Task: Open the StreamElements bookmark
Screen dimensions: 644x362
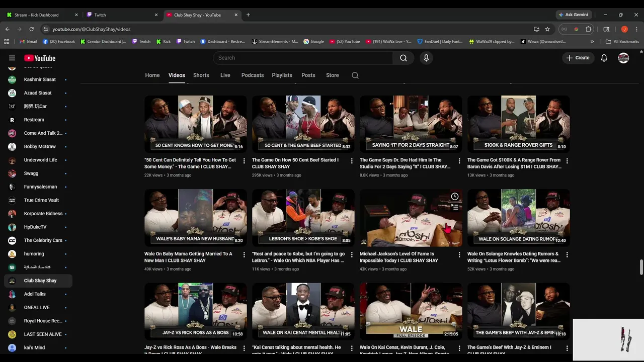Action: tap(275, 42)
